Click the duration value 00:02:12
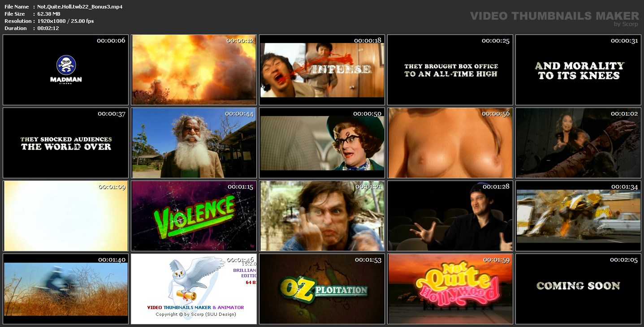 pyautogui.click(x=48, y=28)
